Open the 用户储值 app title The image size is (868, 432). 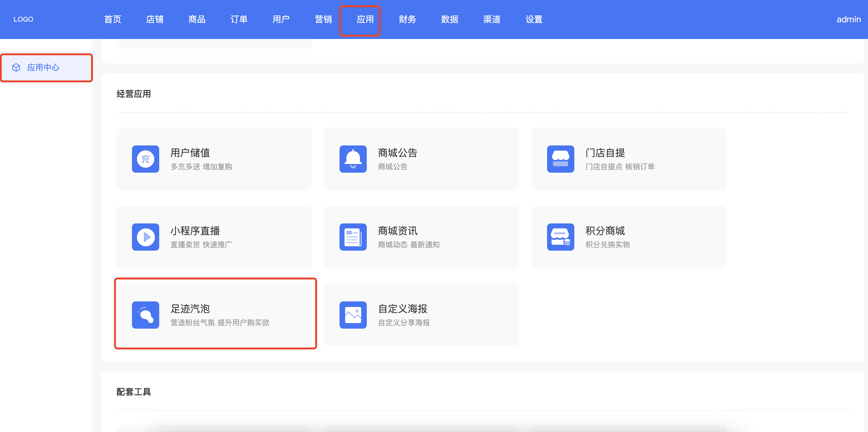(x=190, y=153)
